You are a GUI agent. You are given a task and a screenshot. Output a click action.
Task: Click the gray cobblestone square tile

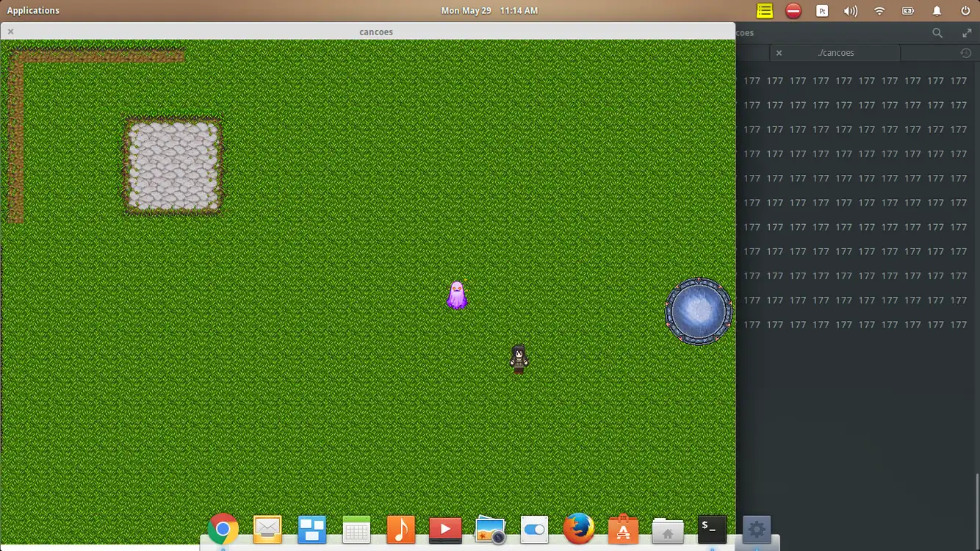tap(173, 166)
